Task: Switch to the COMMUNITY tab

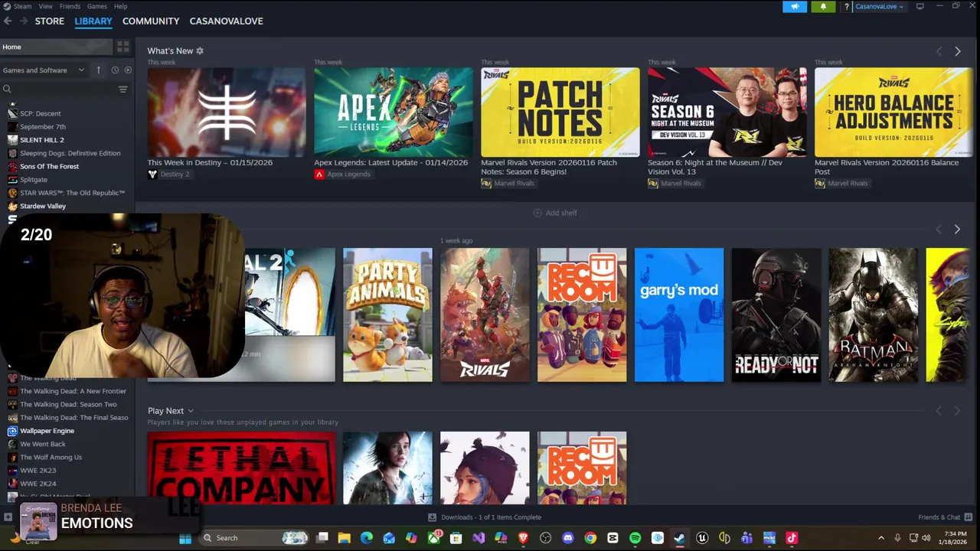Action: [x=151, y=21]
